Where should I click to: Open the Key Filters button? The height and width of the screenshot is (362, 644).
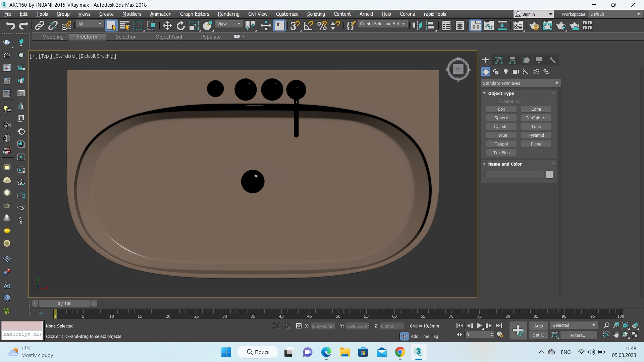(579, 335)
